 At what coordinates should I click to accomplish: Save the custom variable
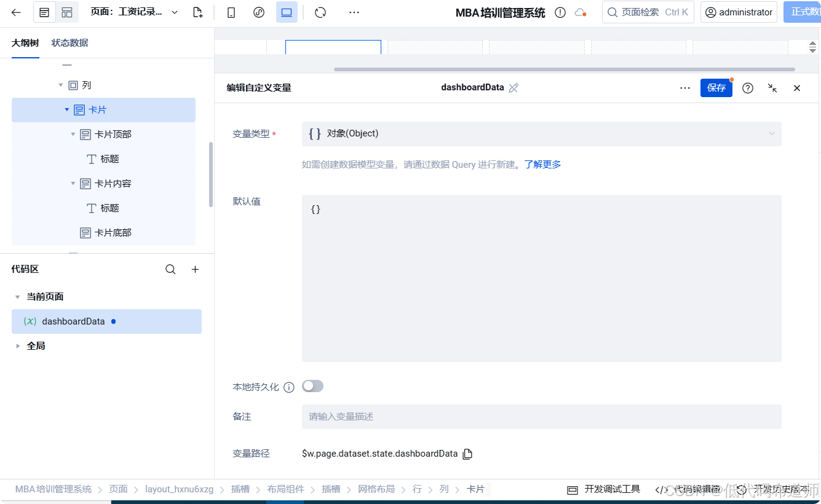pyautogui.click(x=716, y=88)
